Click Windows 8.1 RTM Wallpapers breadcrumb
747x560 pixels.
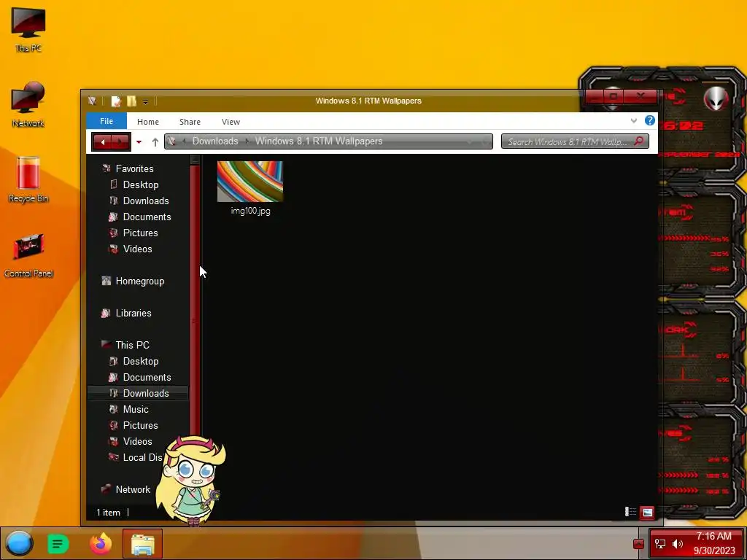[x=319, y=141]
